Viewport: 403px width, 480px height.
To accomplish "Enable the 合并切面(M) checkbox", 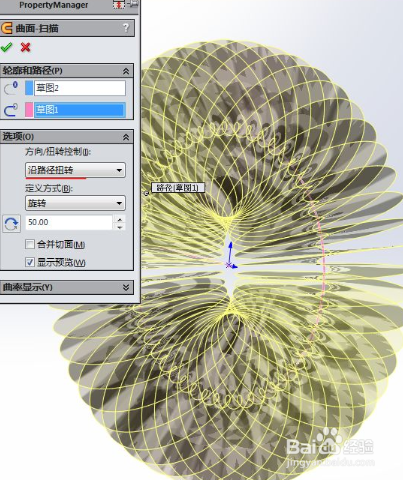I will click(x=30, y=244).
